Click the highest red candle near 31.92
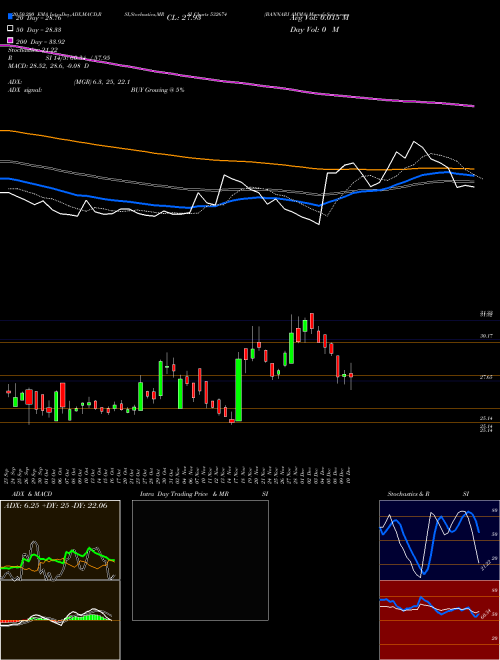 point(312,321)
